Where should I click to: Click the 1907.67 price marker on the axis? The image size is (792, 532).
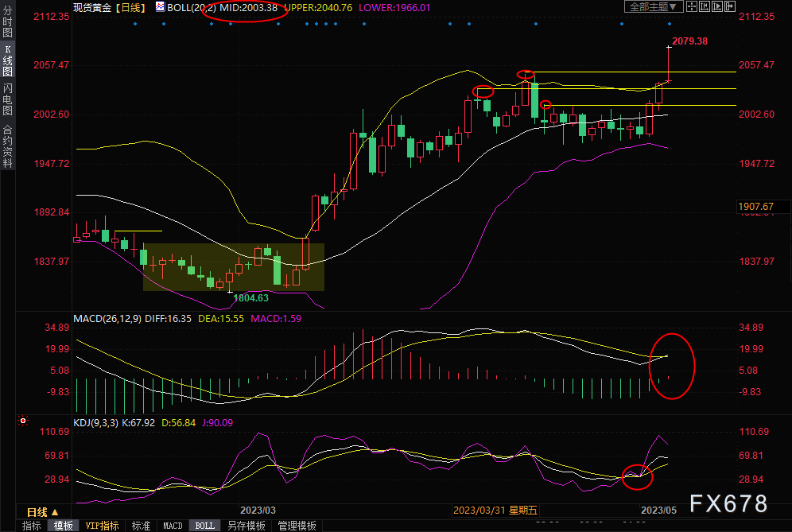pos(755,207)
